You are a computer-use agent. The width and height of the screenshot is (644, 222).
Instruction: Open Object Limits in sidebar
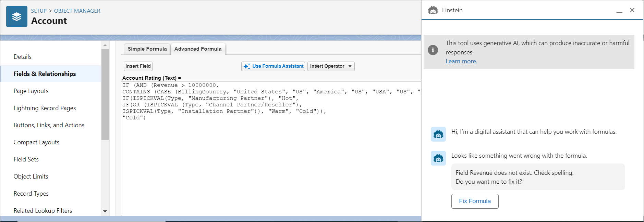click(x=31, y=177)
